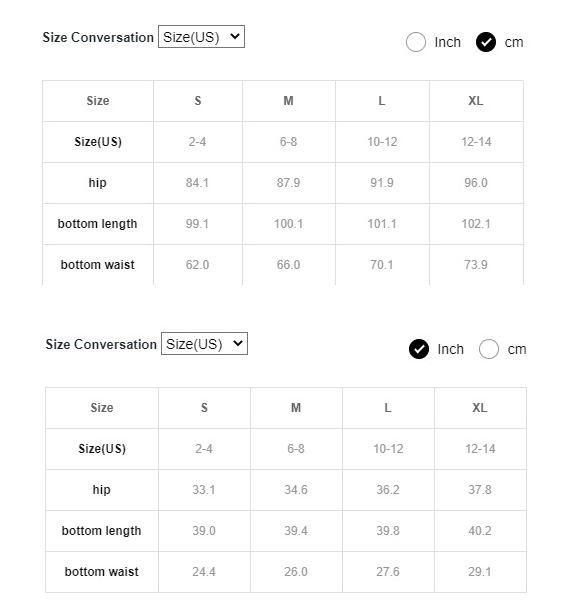Click the XL column header in top table

tap(476, 101)
